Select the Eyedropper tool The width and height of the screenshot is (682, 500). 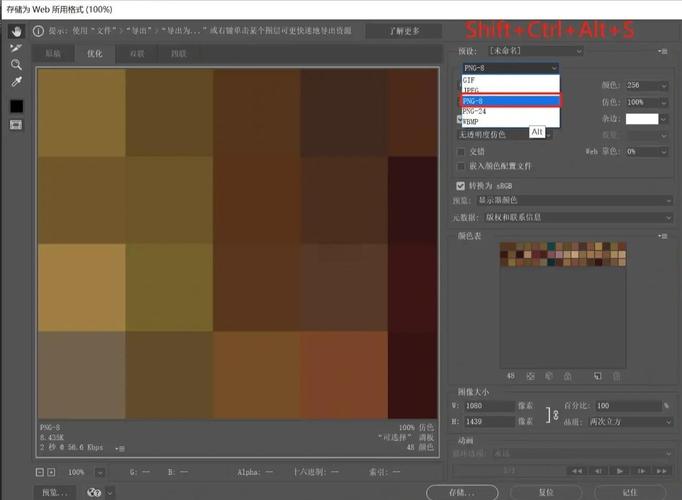pyautogui.click(x=16, y=82)
